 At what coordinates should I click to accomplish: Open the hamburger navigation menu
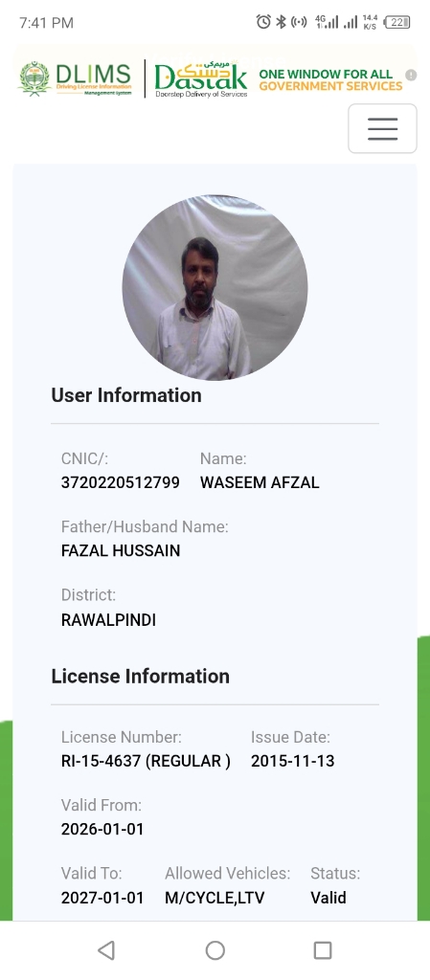click(382, 128)
